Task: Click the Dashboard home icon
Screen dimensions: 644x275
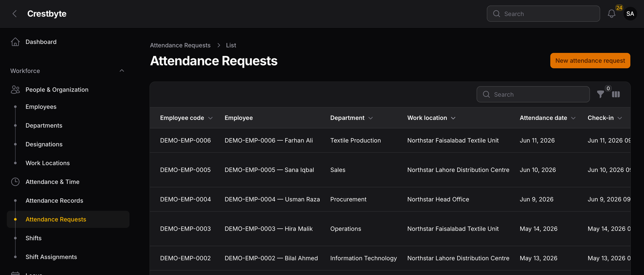Action: click(15, 42)
